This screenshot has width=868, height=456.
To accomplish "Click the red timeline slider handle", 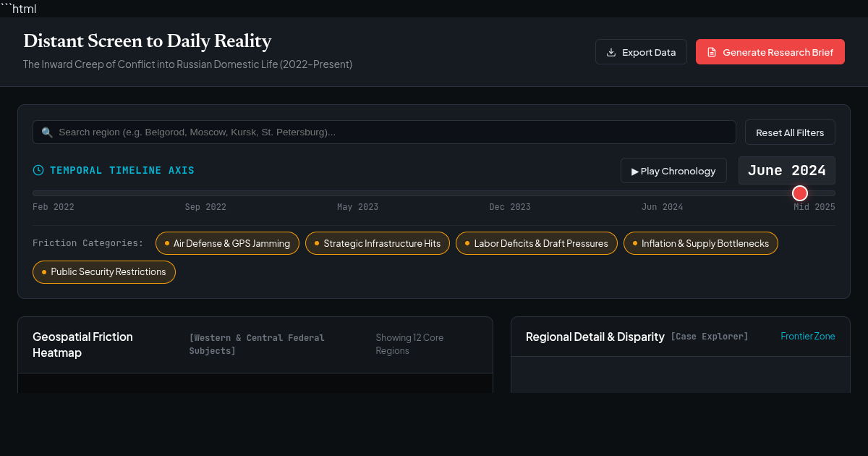I will pyautogui.click(x=800, y=193).
